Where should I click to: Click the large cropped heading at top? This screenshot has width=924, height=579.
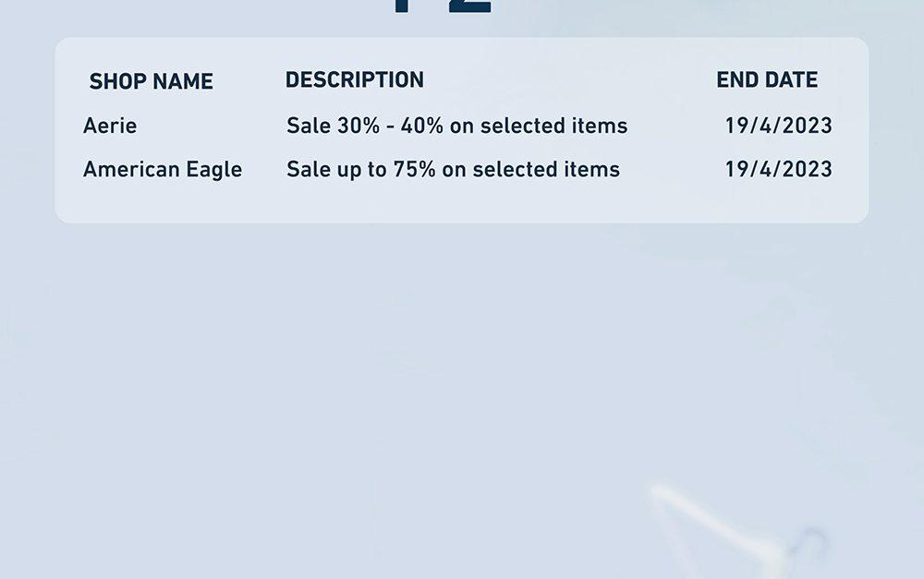point(442,7)
